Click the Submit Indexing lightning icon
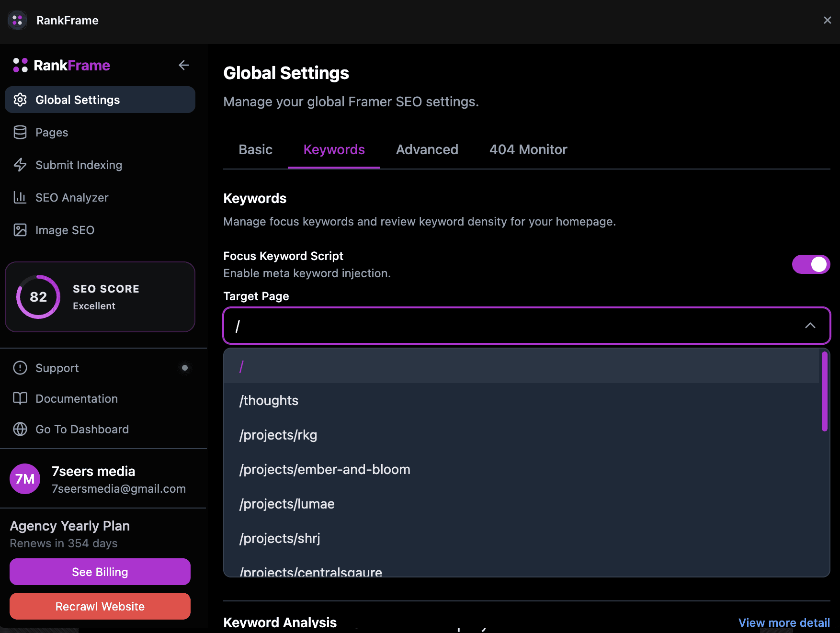840x633 pixels. tap(20, 165)
